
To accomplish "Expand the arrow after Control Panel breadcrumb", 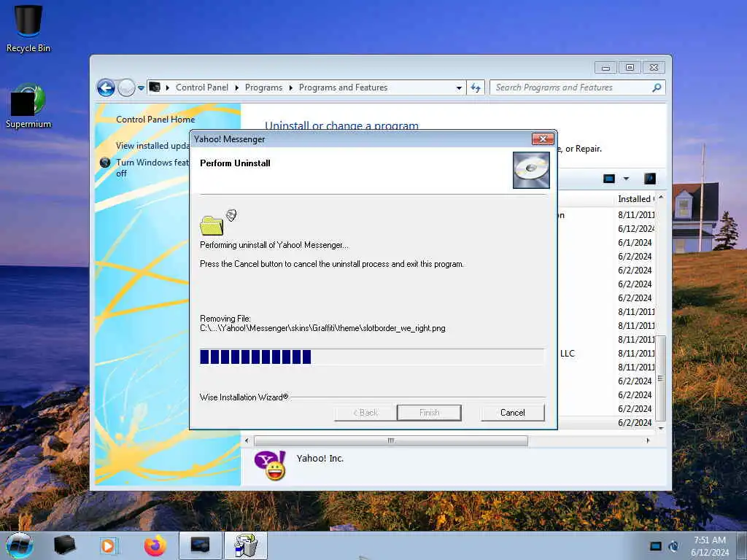I will (x=237, y=87).
